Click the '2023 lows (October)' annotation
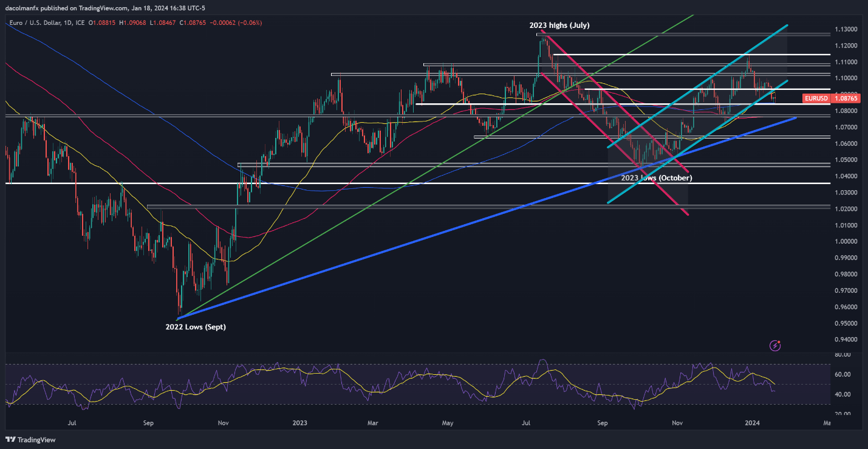Screen dimensions: 868x449 657,178
